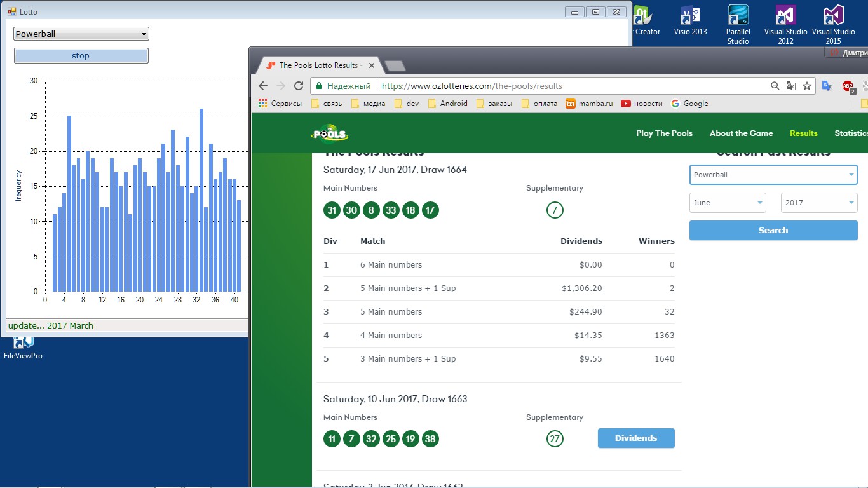Click The Pools logo in the header
Screen dimensions: 868x488
point(330,133)
